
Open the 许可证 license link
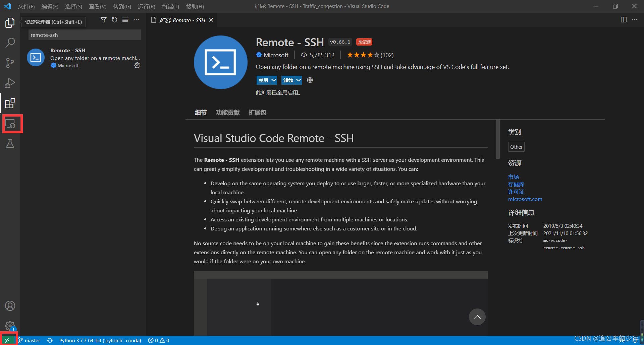(516, 192)
